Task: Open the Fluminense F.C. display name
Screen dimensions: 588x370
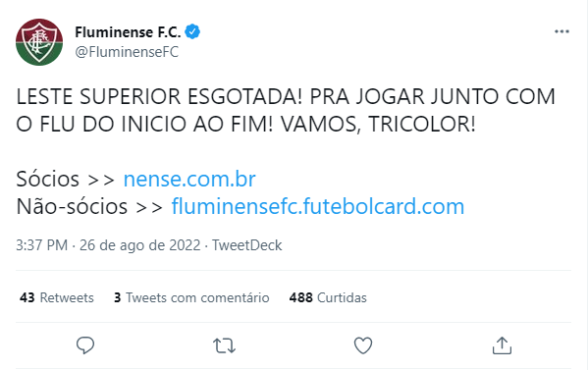Action: (x=128, y=31)
